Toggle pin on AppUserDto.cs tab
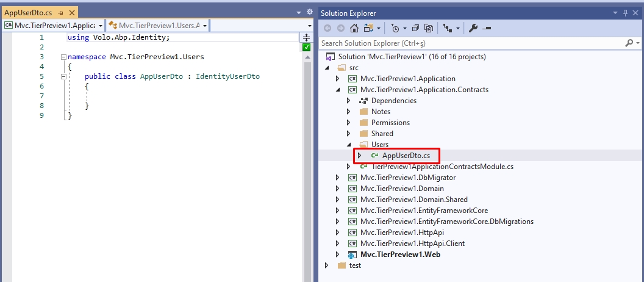This screenshot has width=644, height=282. [x=61, y=13]
